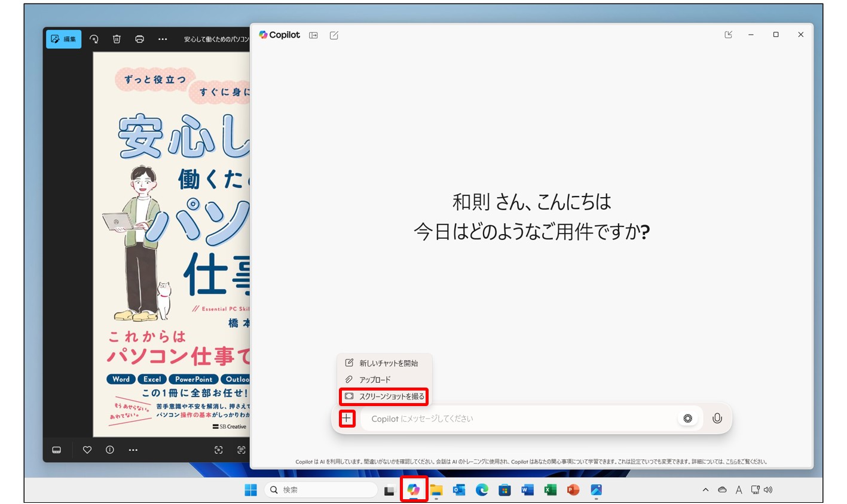Screen dimensions: 847x504
Task: Start voice input with the microphone button
Action: click(717, 419)
